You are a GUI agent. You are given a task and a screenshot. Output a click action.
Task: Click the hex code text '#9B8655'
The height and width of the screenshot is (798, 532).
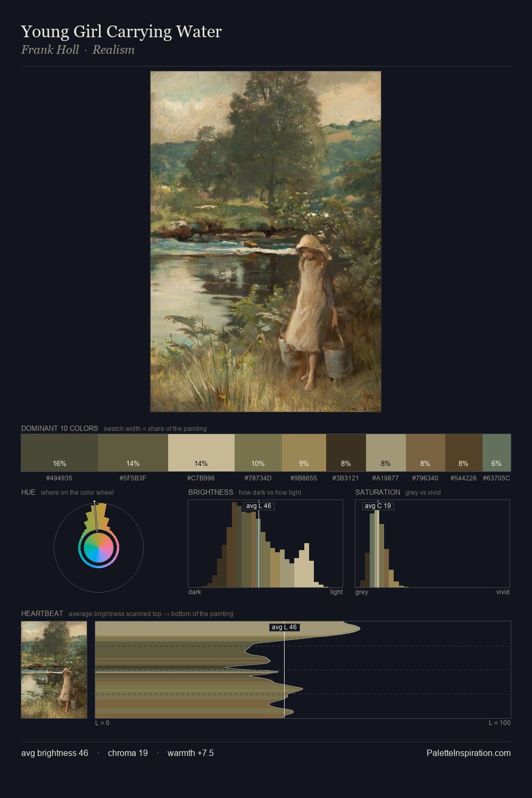point(304,478)
